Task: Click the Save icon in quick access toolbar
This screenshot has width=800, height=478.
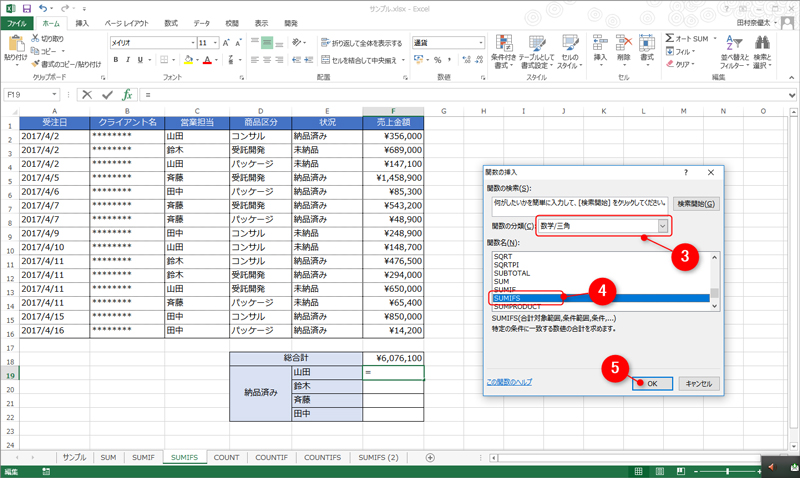Action: [27, 9]
